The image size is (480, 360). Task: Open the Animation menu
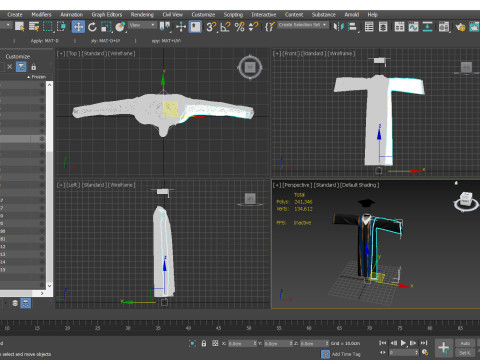(71, 15)
